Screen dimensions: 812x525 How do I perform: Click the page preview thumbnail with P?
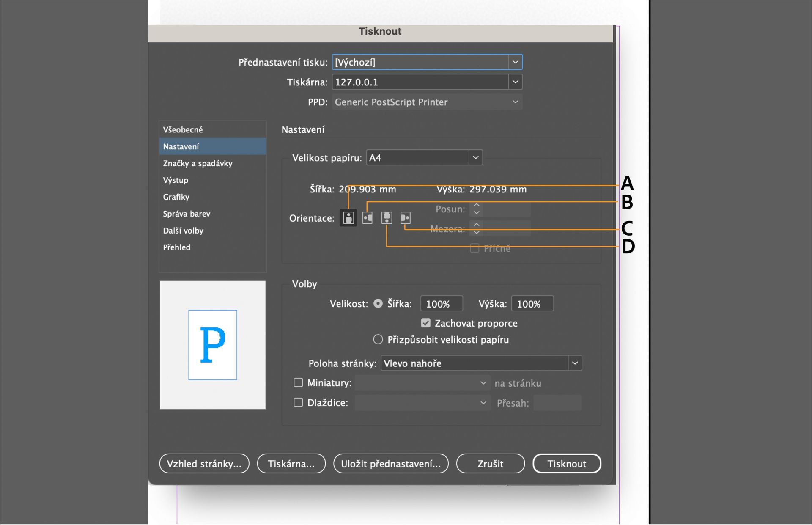212,345
